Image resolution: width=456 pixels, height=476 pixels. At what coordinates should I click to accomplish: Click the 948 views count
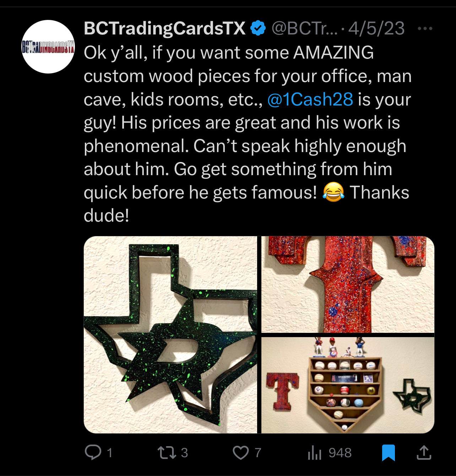click(340, 453)
